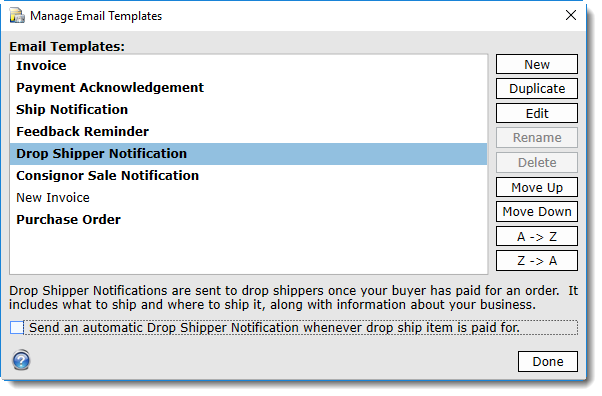Enable automatic Drop Shipper Notification checkbox
602x396 pixels.
tap(17, 328)
